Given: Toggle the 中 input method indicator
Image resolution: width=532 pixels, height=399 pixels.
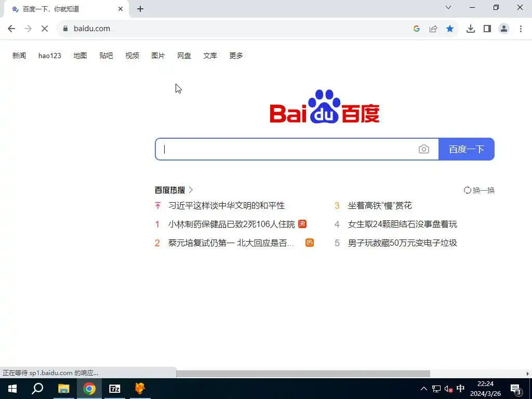Looking at the screenshot, I should 460,388.
